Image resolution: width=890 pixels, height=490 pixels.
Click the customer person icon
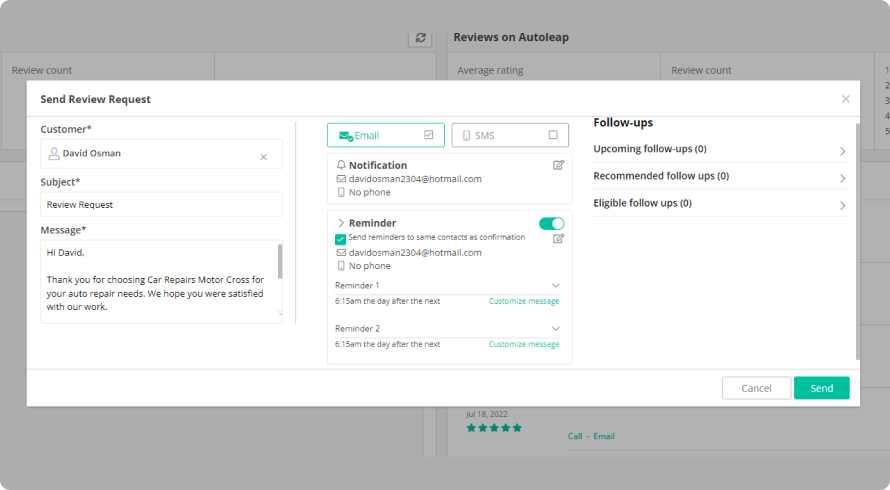(54, 155)
